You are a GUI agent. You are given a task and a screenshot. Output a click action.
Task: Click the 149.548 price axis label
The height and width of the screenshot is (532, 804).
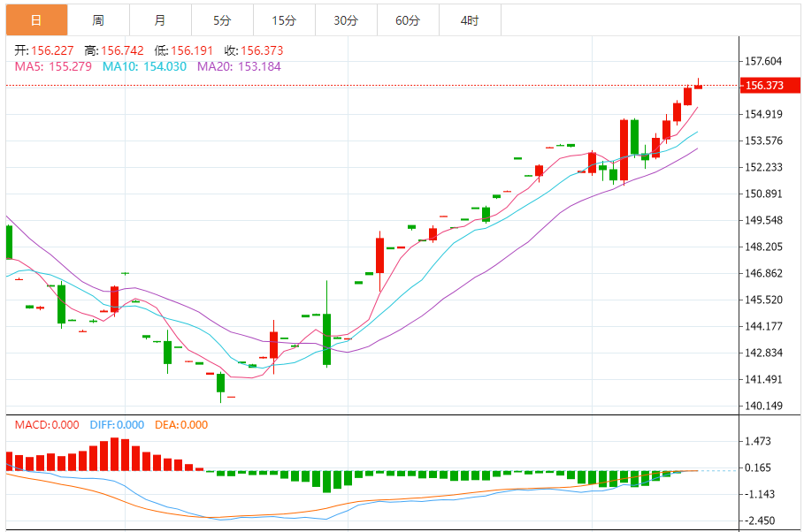click(x=763, y=220)
